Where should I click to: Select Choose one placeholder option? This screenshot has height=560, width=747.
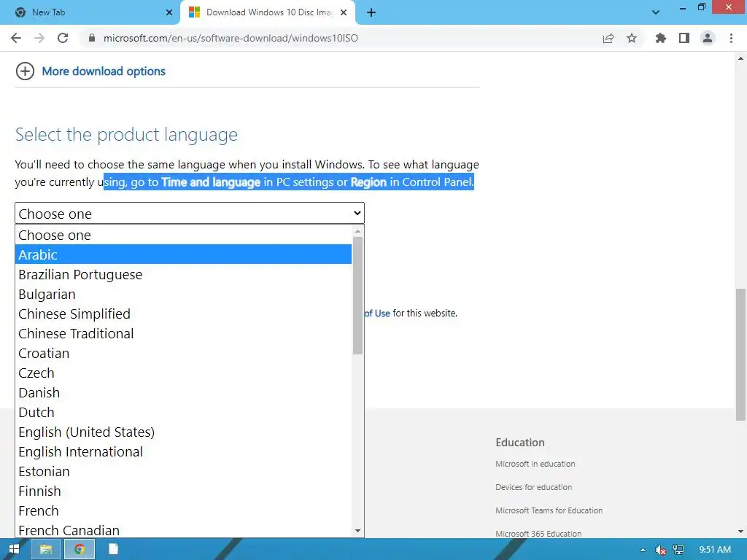pyautogui.click(x=183, y=235)
